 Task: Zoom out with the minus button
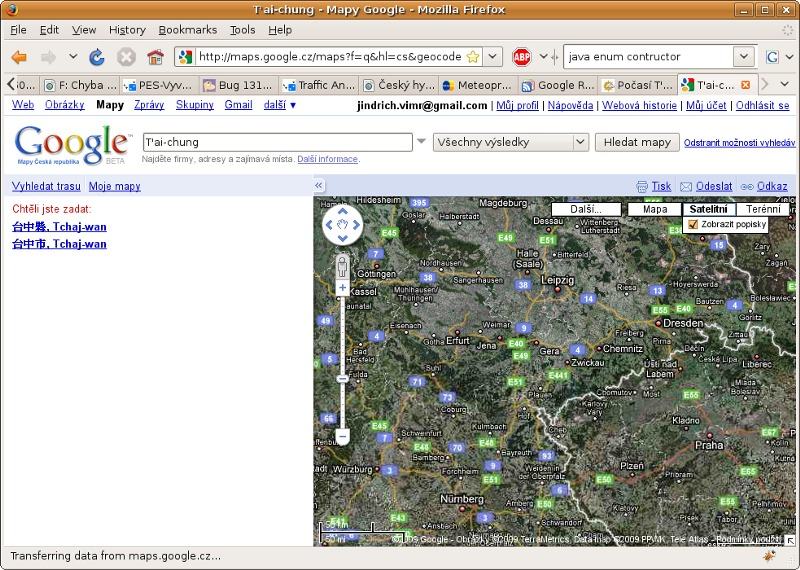tap(342, 436)
